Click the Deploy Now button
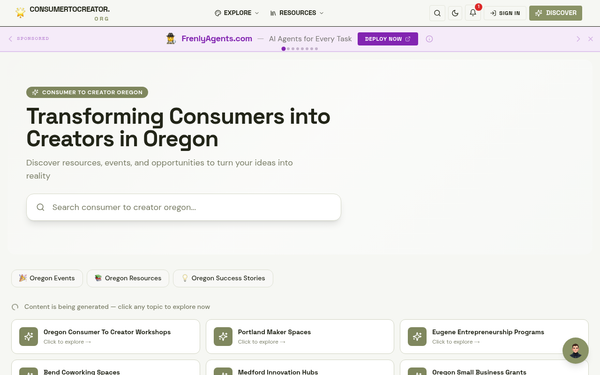The height and width of the screenshot is (375, 600). click(x=388, y=39)
